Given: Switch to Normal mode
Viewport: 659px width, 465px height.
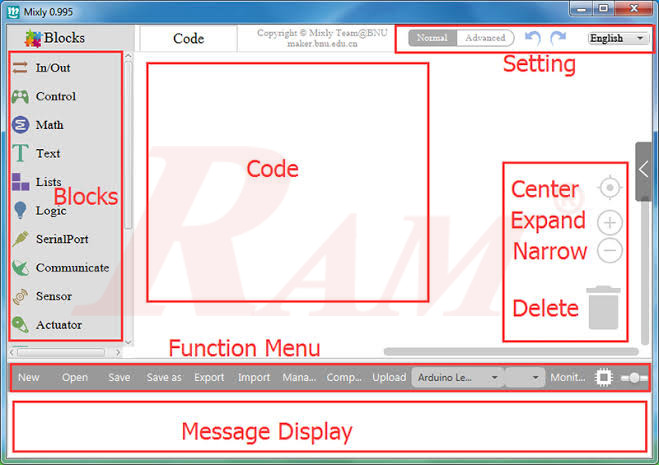Looking at the screenshot, I should (x=432, y=38).
